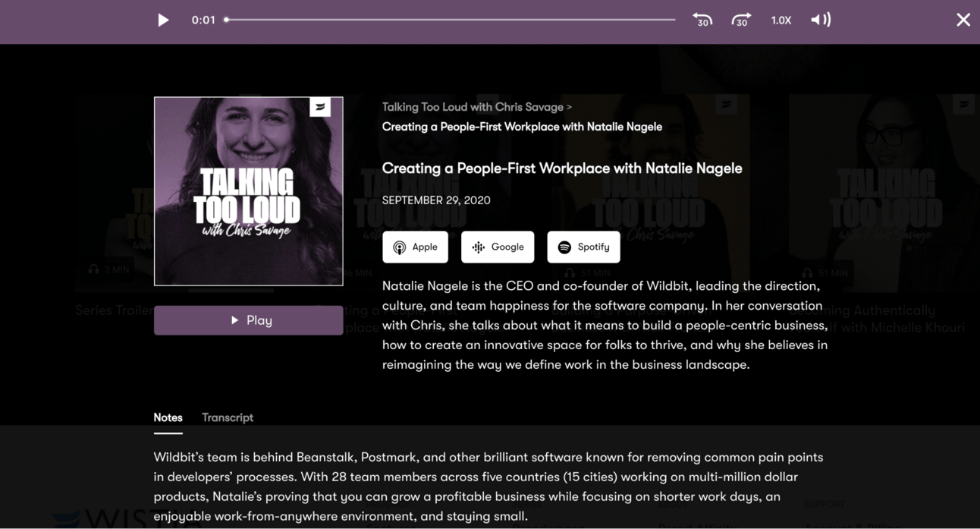Listen on Google Podcasts
Screen dimensions: 980x529
tap(498, 247)
